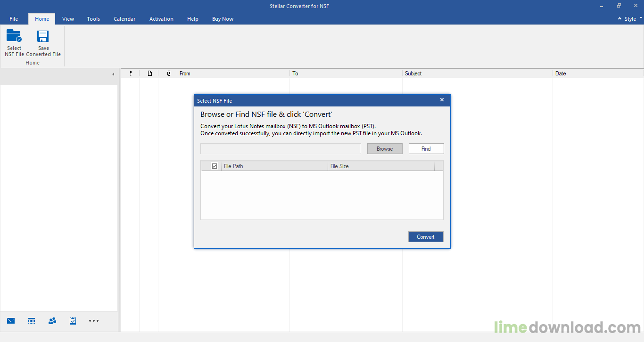
Task: Toggle the select-all checkbox in the File Path header
Action: point(215,166)
